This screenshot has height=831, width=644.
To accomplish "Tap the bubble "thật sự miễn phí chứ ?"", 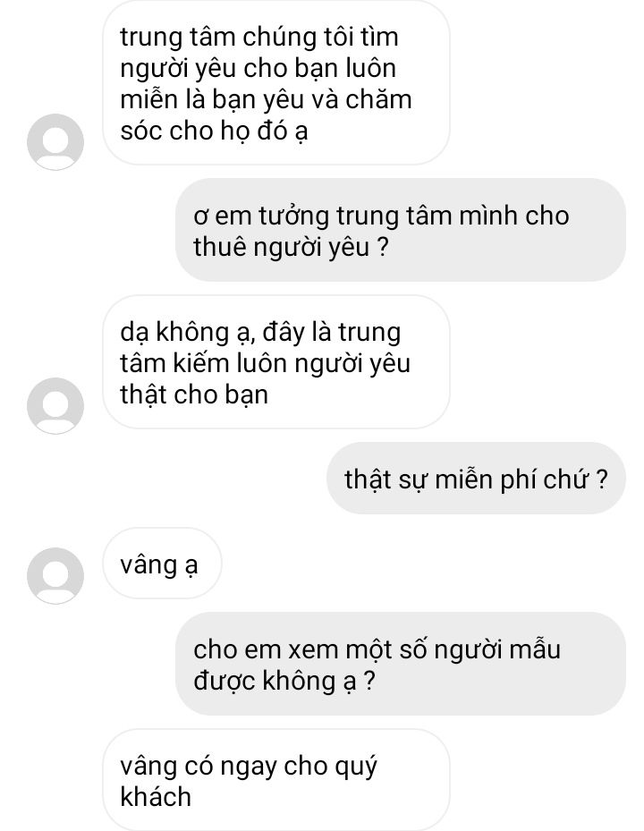I will pos(476,478).
